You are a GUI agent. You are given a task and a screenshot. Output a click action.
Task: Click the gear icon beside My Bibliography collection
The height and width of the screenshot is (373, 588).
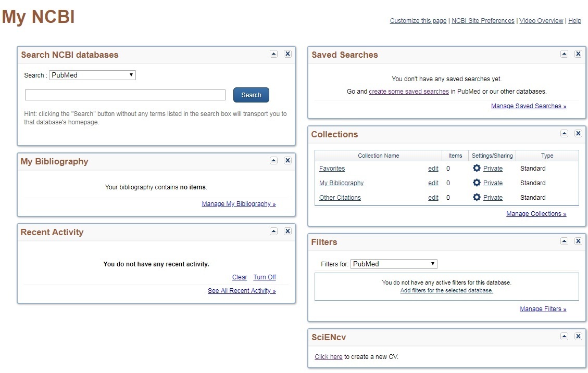[x=476, y=183]
